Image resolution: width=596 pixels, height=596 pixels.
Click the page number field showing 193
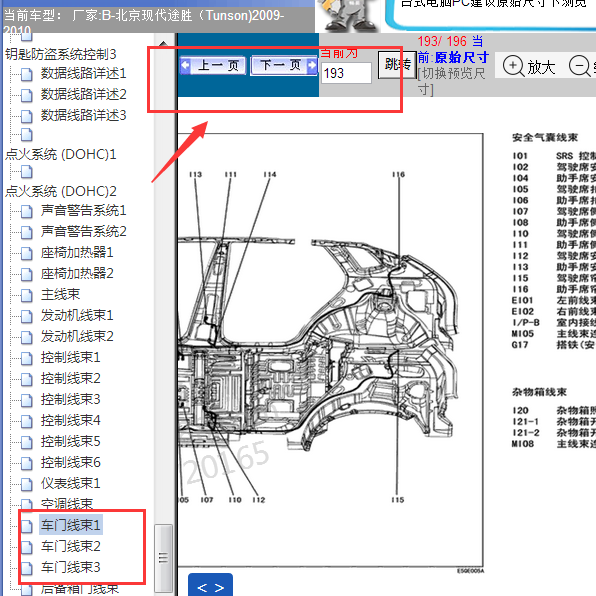346,73
